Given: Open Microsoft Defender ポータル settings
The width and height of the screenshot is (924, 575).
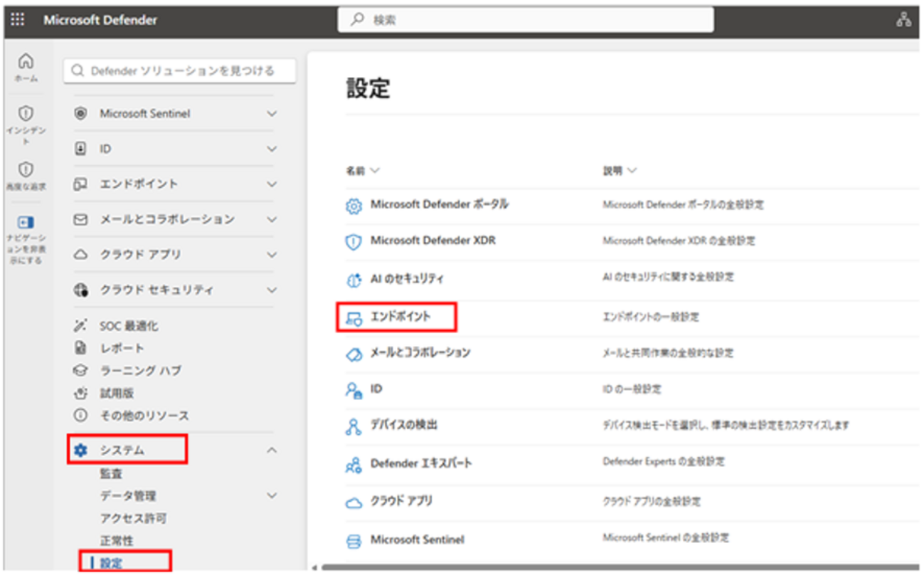Looking at the screenshot, I should (x=440, y=204).
